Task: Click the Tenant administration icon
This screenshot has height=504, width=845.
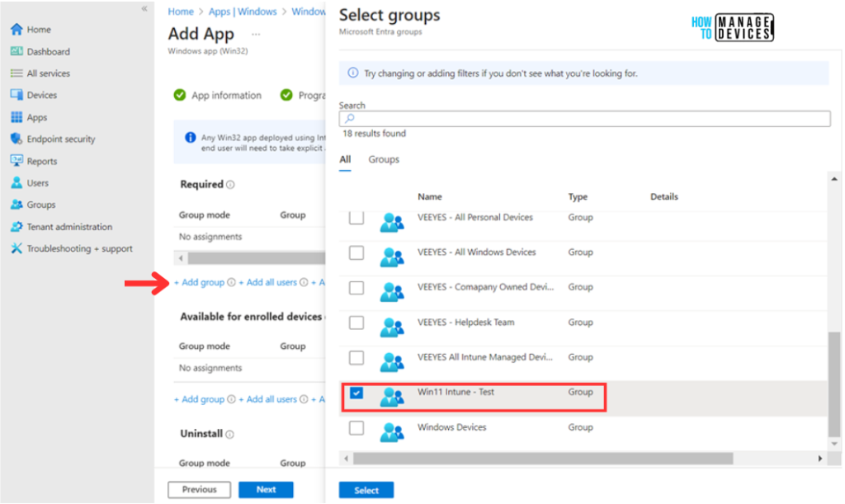Action: click(x=17, y=227)
